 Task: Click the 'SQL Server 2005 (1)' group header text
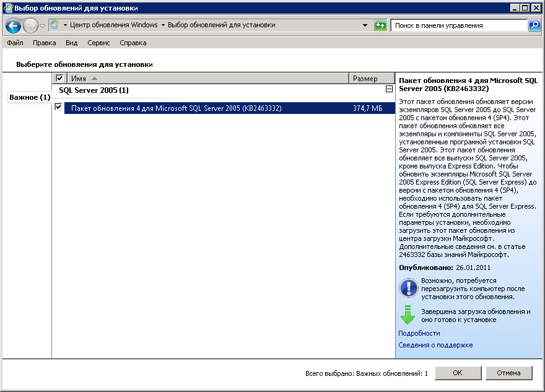pyautogui.click(x=94, y=90)
